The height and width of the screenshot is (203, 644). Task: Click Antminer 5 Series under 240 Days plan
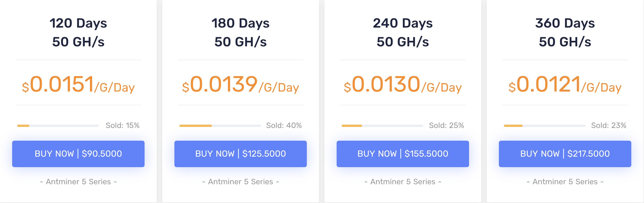point(403,182)
